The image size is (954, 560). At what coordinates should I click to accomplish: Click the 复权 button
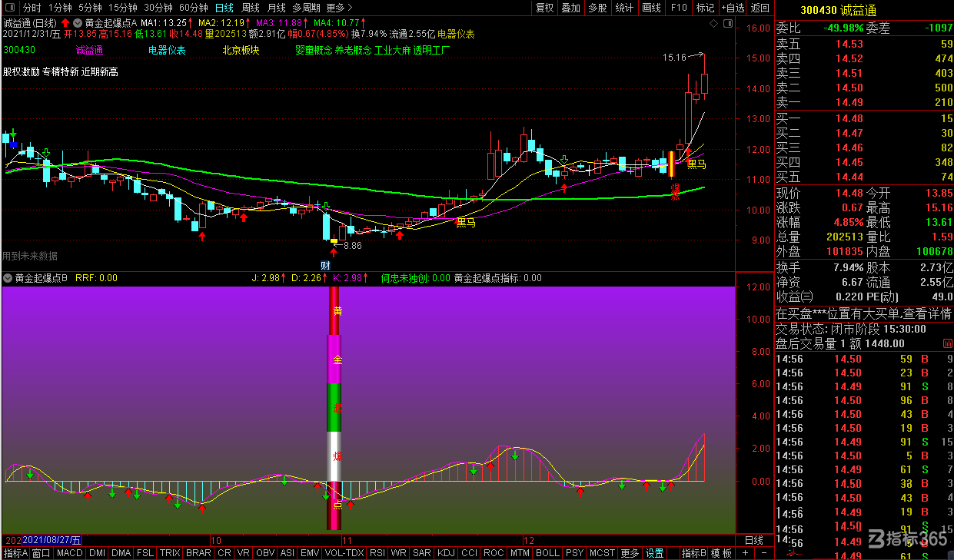click(x=545, y=8)
